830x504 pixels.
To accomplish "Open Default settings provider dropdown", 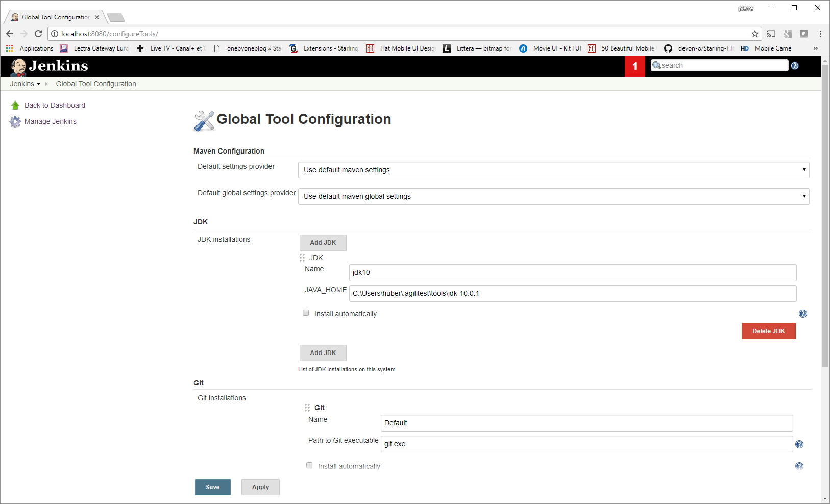I will point(553,170).
